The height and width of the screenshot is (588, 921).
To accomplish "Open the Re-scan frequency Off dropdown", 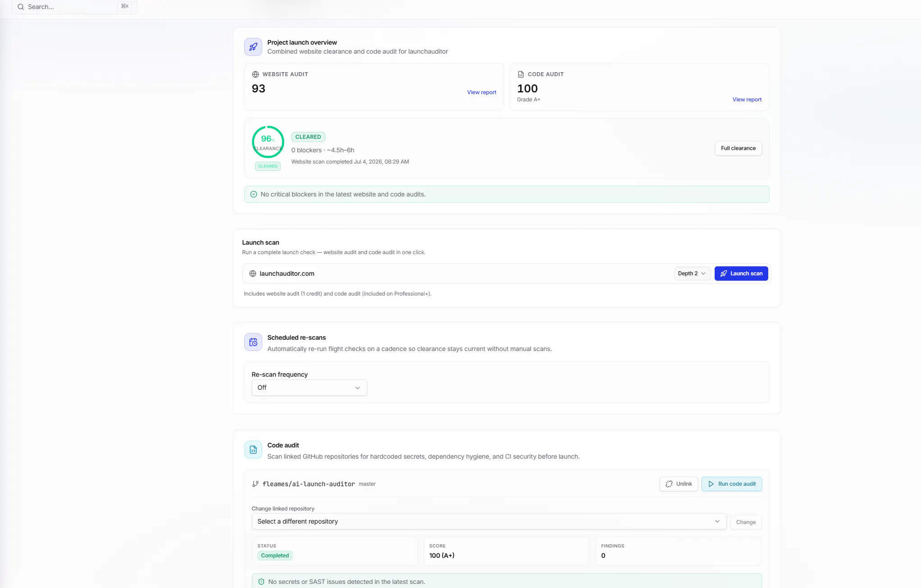I will coord(309,387).
